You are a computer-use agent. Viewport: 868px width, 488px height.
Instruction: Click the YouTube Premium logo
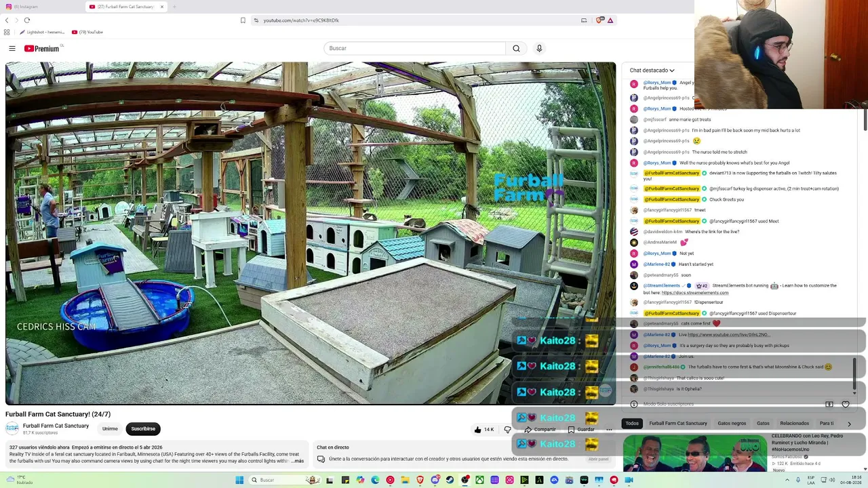point(43,48)
